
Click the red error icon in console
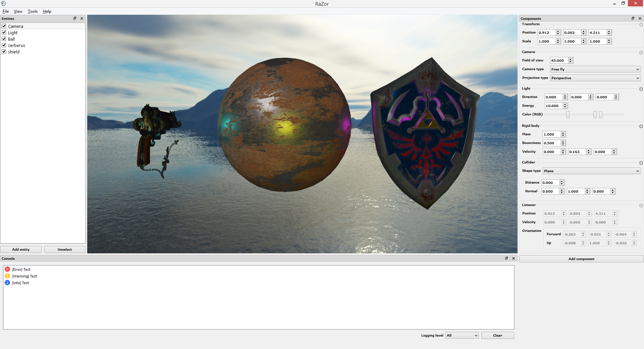point(7,269)
